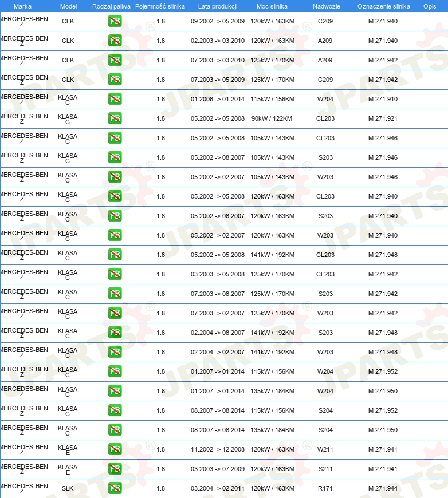Click the Lata produkcji column header
This screenshot has height=498, width=448.
tap(218, 6)
